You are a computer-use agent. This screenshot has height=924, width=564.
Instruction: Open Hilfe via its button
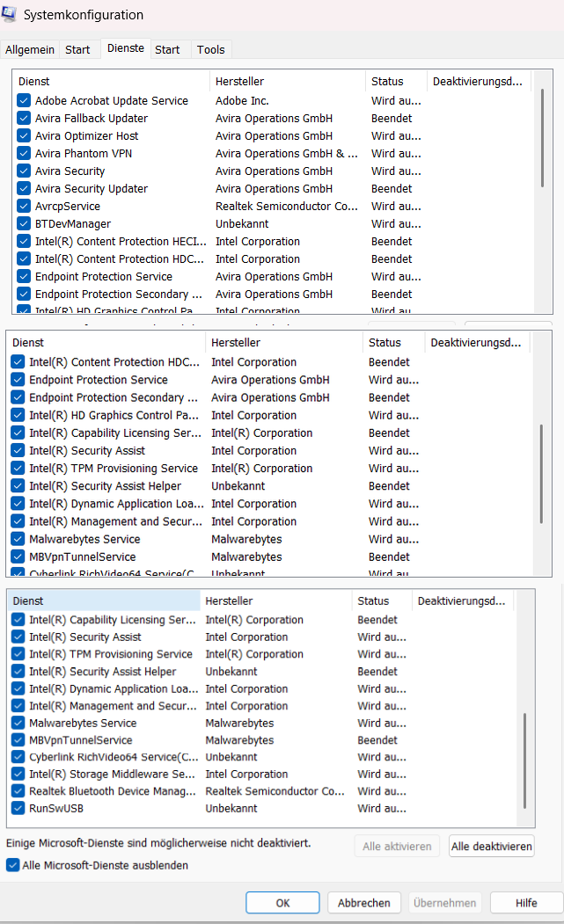526,903
